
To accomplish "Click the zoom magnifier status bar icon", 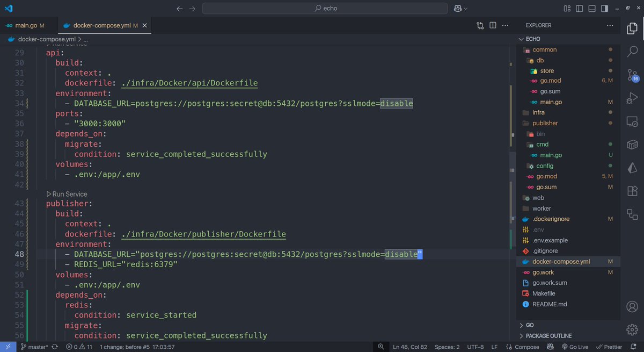I will point(380,347).
